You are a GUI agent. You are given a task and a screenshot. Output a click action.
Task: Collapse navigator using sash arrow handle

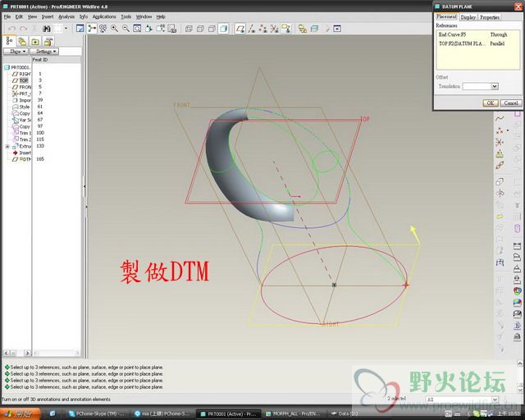[84, 186]
